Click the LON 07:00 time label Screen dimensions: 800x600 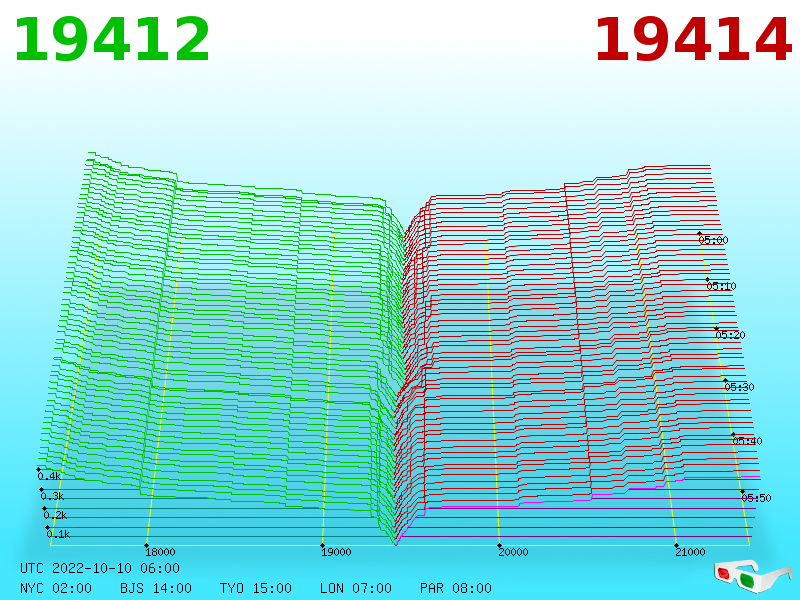(x=356, y=588)
